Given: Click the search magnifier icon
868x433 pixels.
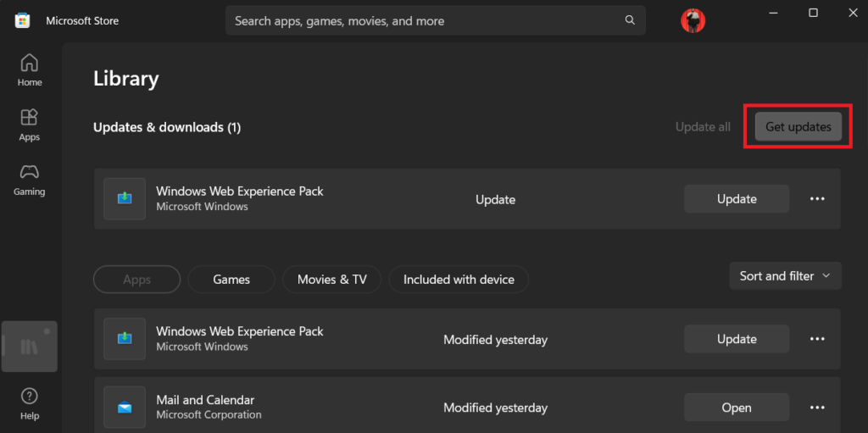Looking at the screenshot, I should click(x=630, y=20).
